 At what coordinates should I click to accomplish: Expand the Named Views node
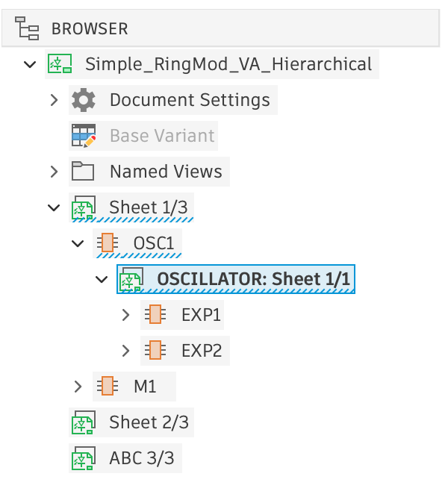pos(55,172)
